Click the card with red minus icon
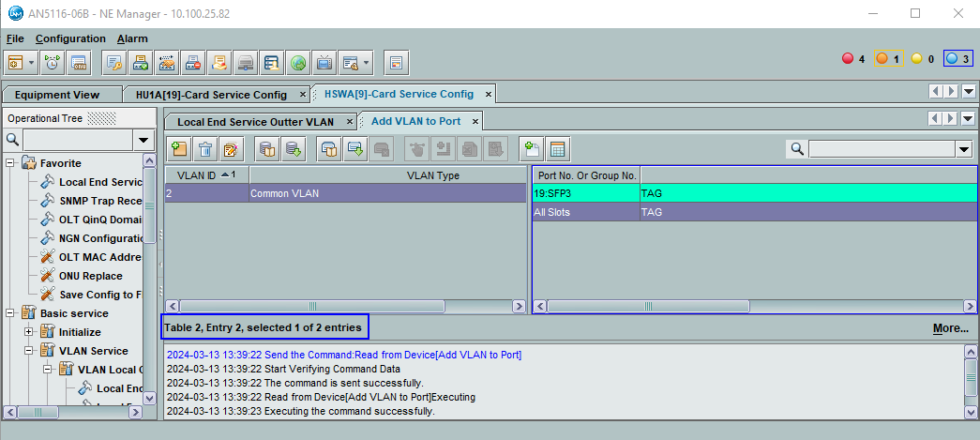Screen dimensions: 980x440 pos(192,63)
